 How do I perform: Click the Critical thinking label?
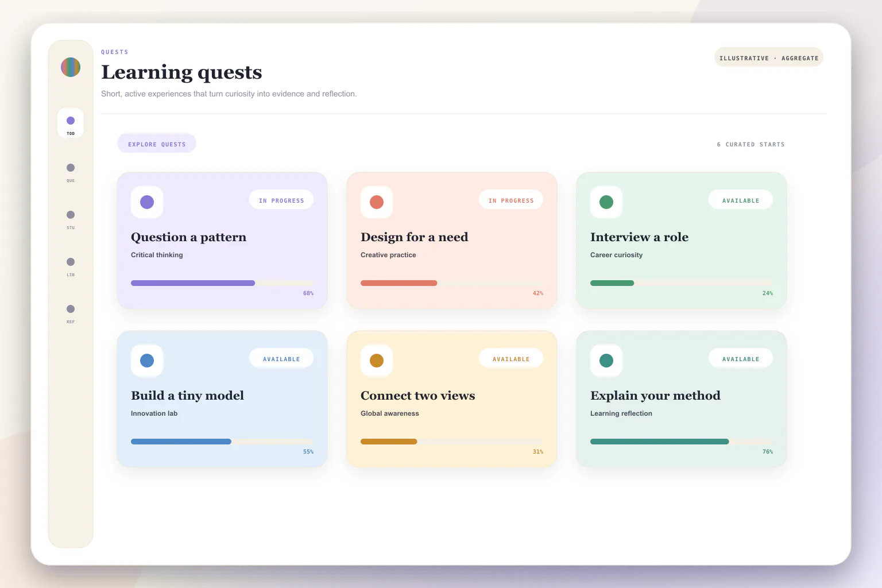pos(157,255)
